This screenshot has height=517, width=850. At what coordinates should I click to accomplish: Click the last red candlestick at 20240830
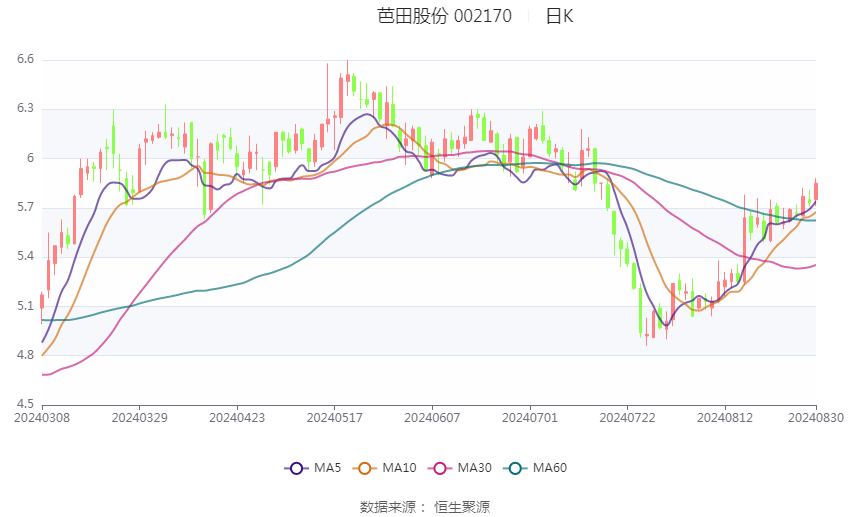coord(816,191)
